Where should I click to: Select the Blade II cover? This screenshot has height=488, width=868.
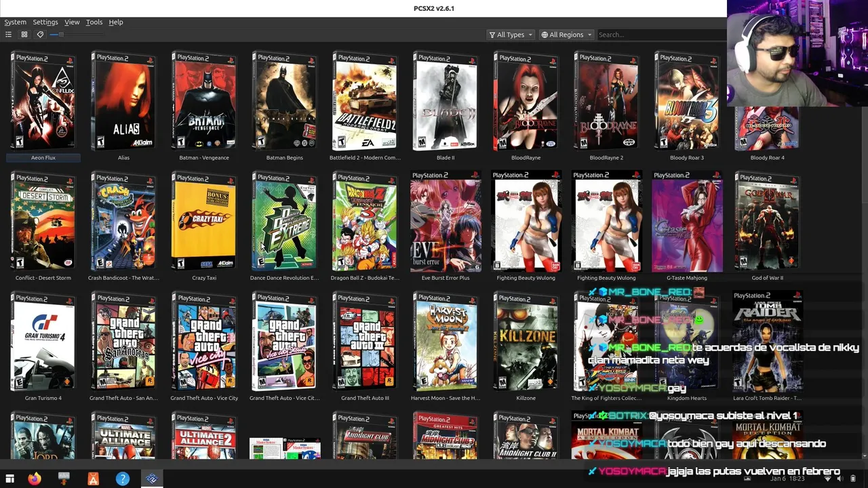pos(446,102)
